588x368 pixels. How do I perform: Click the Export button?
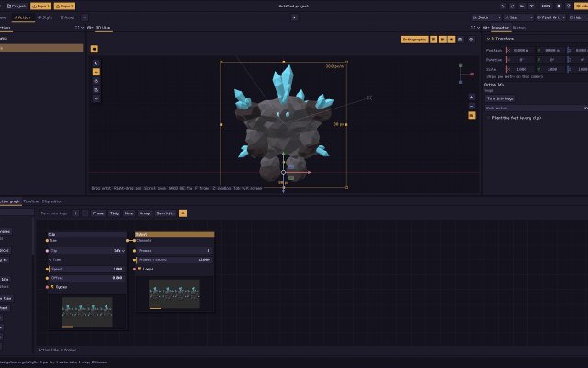click(x=64, y=6)
